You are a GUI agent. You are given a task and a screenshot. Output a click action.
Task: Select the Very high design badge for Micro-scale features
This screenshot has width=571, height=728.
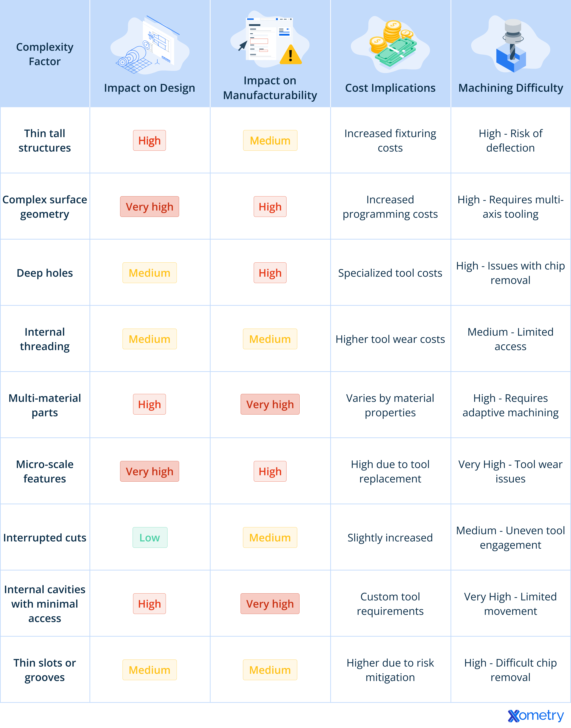[150, 471]
